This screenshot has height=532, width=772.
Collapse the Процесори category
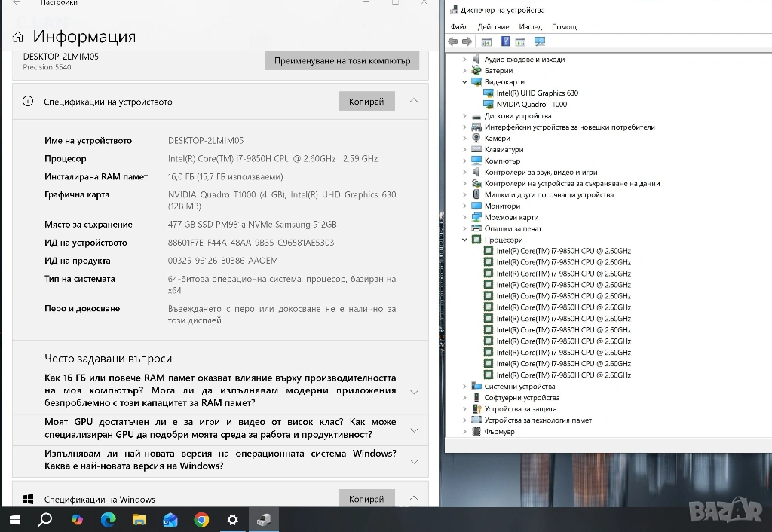coord(465,240)
